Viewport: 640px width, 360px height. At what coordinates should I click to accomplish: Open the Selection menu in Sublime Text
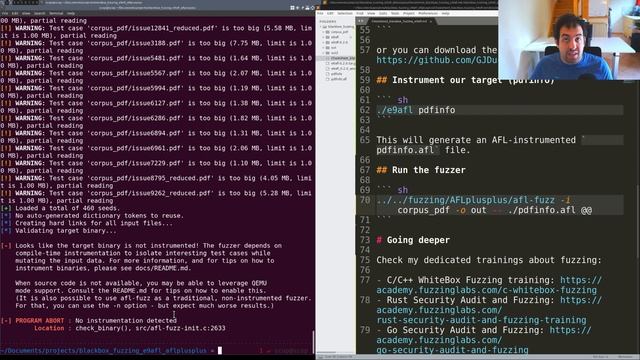pos(344,13)
